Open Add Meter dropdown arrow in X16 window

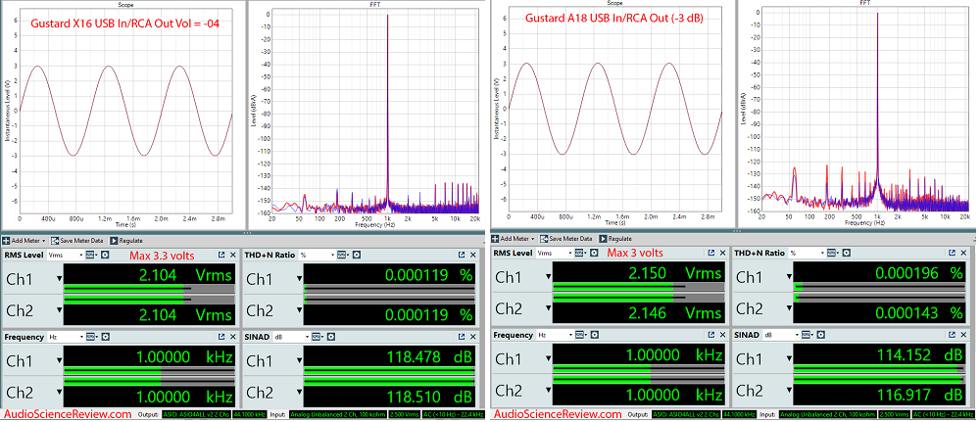coord(44,241)
